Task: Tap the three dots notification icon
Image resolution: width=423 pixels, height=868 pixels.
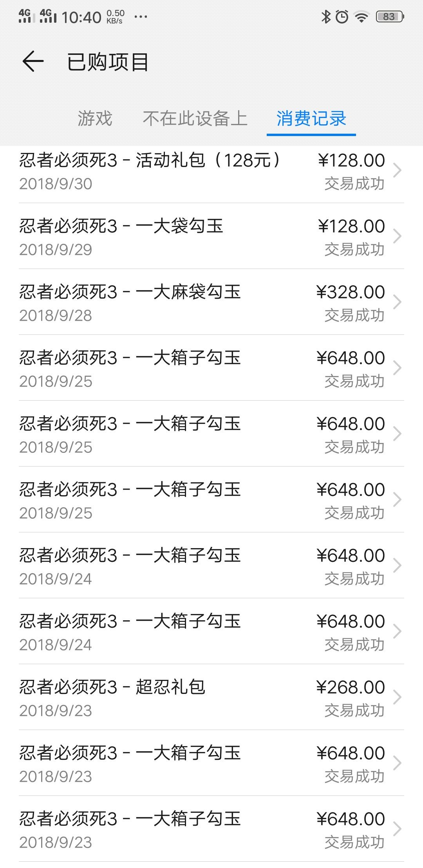Action: tap(141, 17)
